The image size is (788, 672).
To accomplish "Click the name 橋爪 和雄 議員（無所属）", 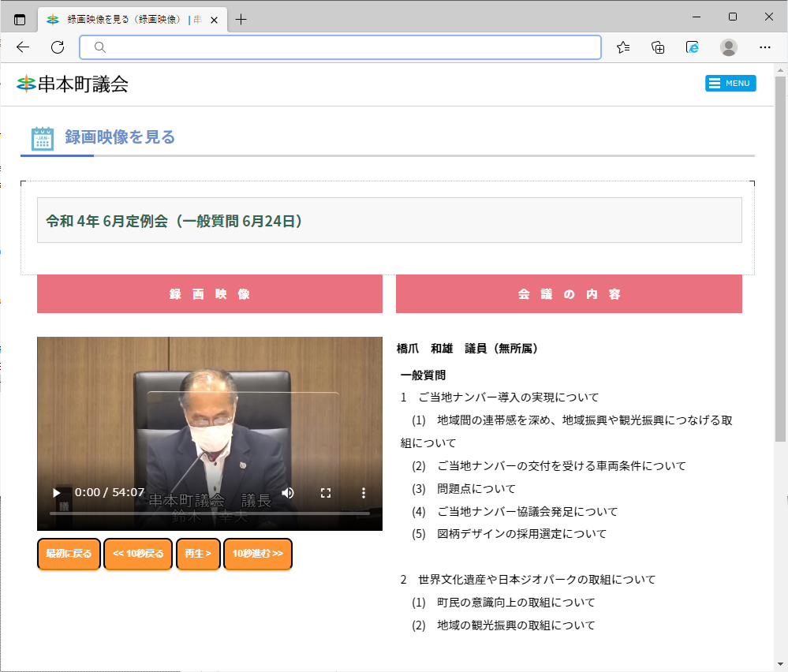I will click(x=468, y=349).
